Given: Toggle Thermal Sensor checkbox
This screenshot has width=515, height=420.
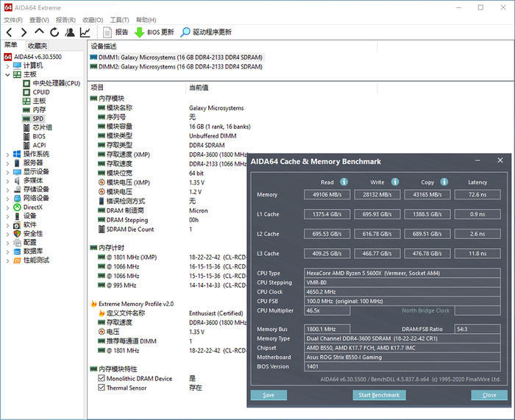Looking at the screenshot, I should [102, 388].
